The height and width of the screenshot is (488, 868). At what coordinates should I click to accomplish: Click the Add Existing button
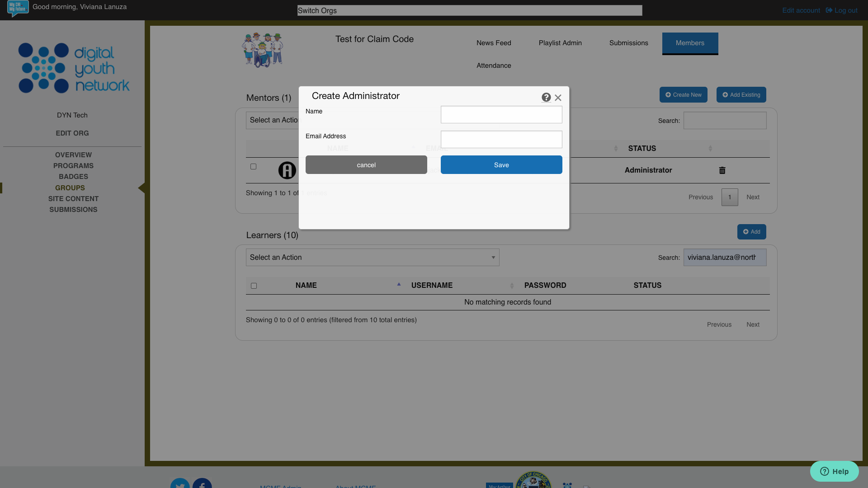click(741, 94)
